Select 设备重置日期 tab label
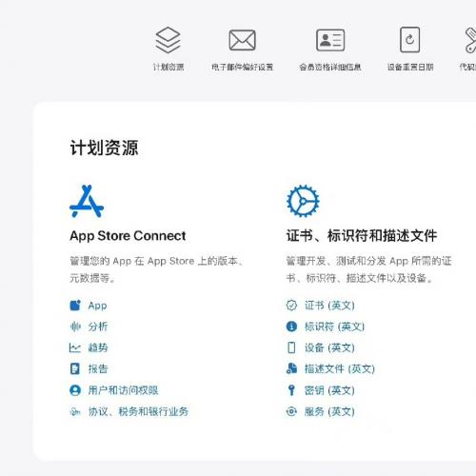 (x=410, y=67)
